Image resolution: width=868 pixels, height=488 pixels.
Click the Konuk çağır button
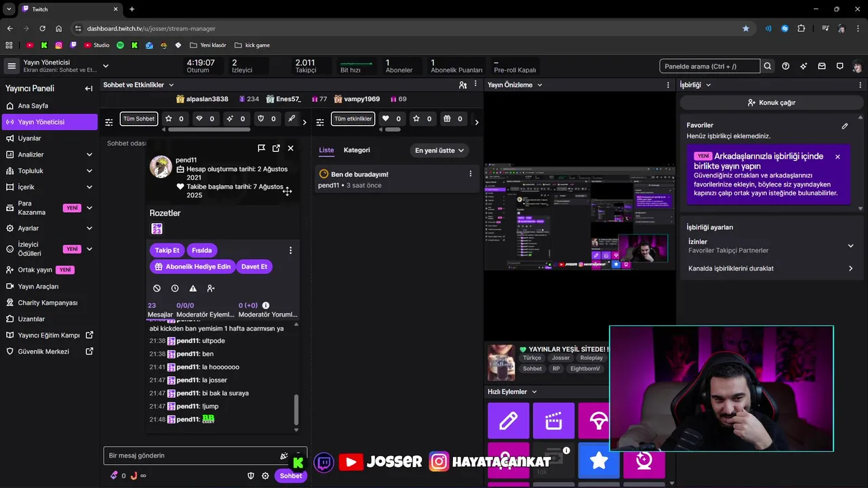[x=771, y=102]
